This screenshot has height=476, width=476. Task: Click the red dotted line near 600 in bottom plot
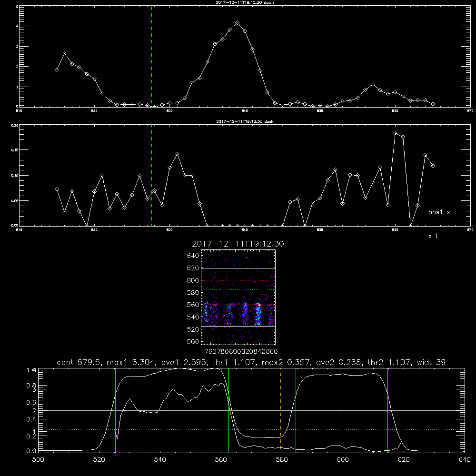[340, 410]
